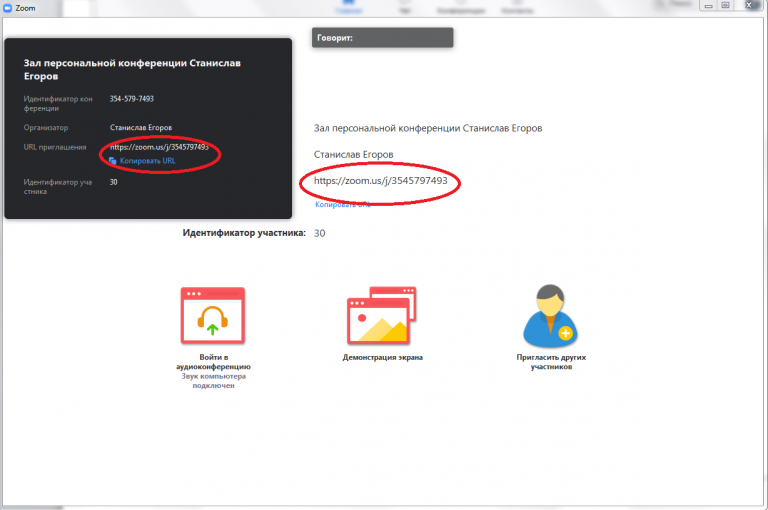Select the invite URL in dark panel
This screenshot has height=510, width=768.
[x=159, y=147]
